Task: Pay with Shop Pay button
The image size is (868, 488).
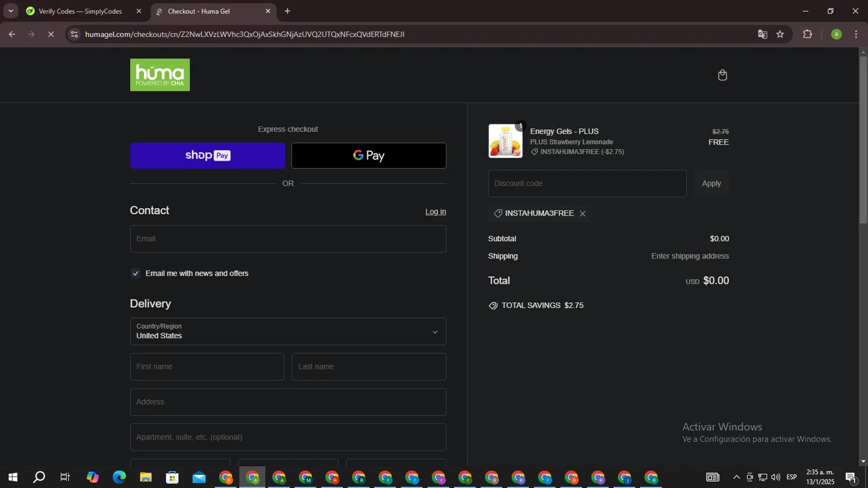Action: tap(207, 156)
